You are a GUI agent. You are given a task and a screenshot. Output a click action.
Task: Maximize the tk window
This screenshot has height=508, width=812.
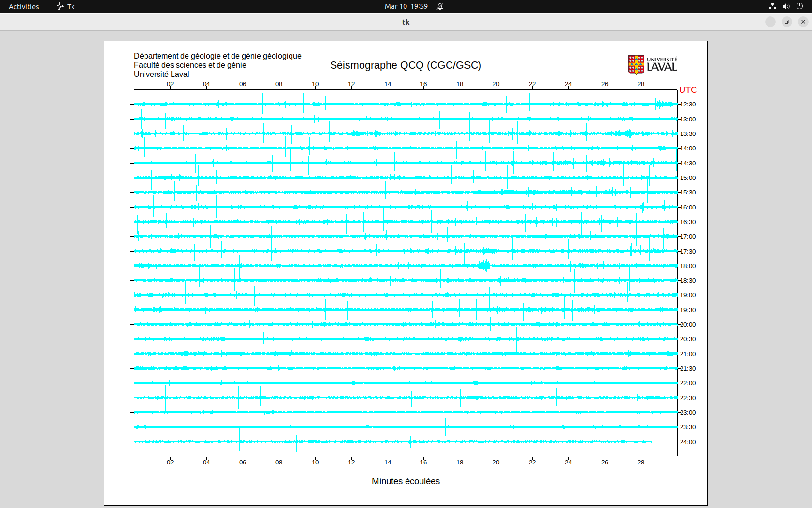click(x=787, y=22)
